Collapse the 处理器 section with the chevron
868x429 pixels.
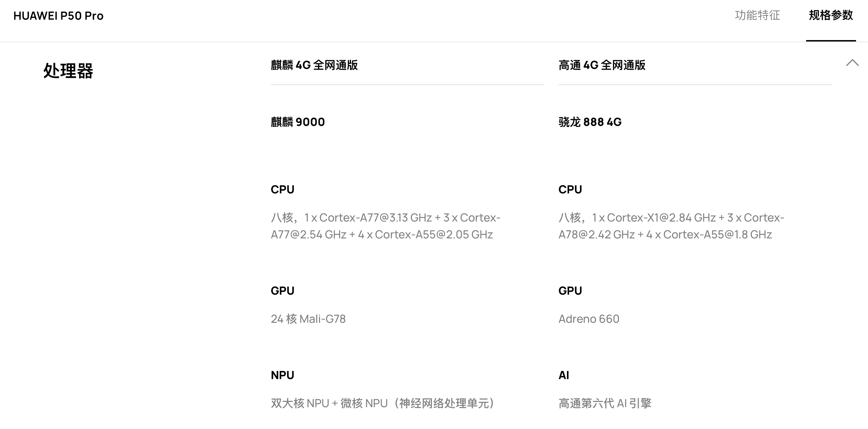point(852,63)
